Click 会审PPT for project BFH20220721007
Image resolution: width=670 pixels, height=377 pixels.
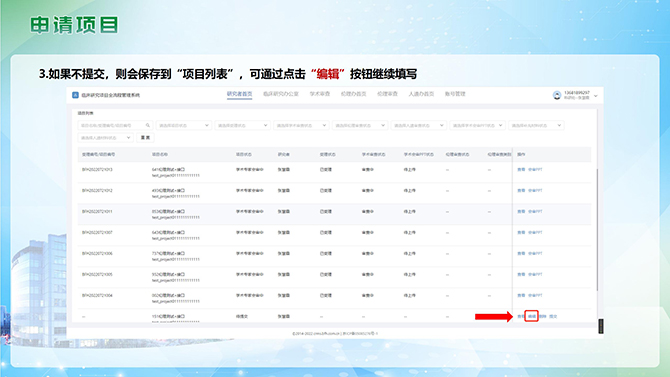[535, 233]
